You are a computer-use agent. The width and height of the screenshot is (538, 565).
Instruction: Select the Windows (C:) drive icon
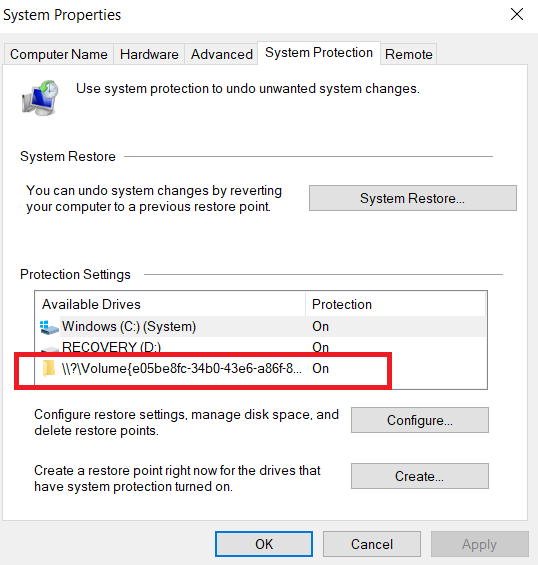(x=49, y=327)
